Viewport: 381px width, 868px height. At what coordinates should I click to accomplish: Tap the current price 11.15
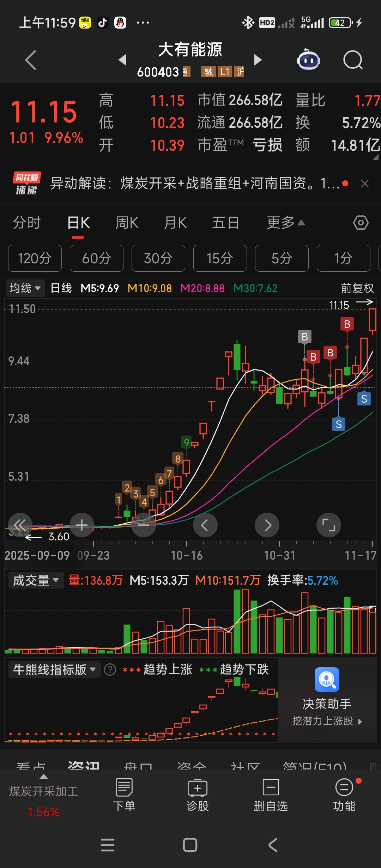(44, 112)
